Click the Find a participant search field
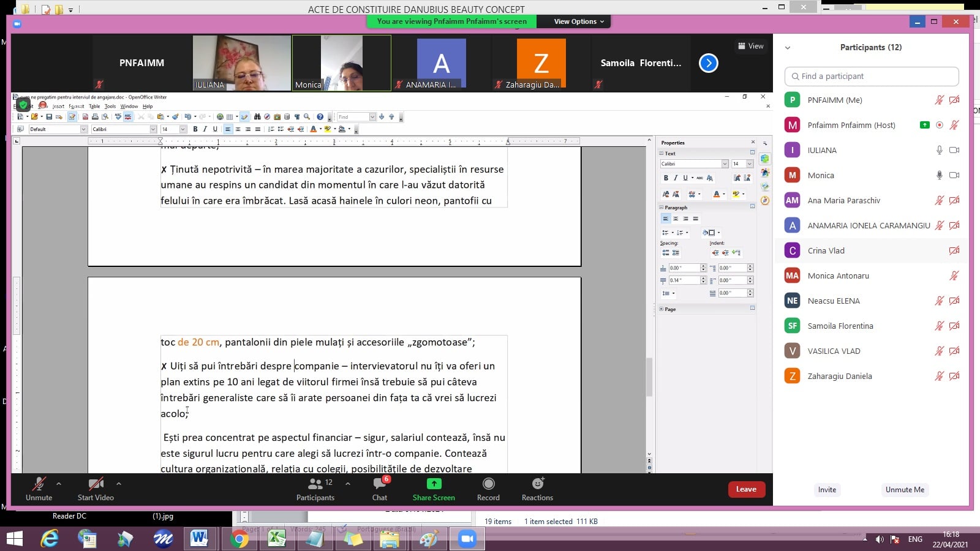This screenshot has height=551, width=980. (x=872, y=77)
